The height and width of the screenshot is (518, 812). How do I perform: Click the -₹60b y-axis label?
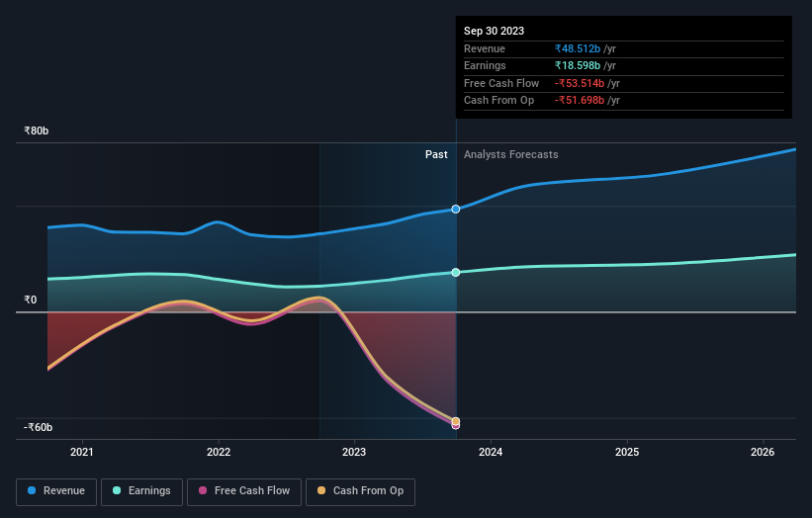click(38, 427)
